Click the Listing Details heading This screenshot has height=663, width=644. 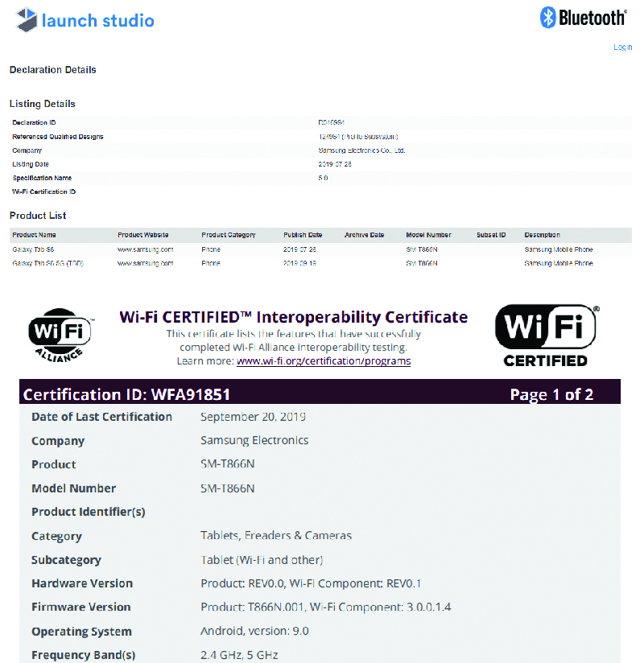coord(43,104)
